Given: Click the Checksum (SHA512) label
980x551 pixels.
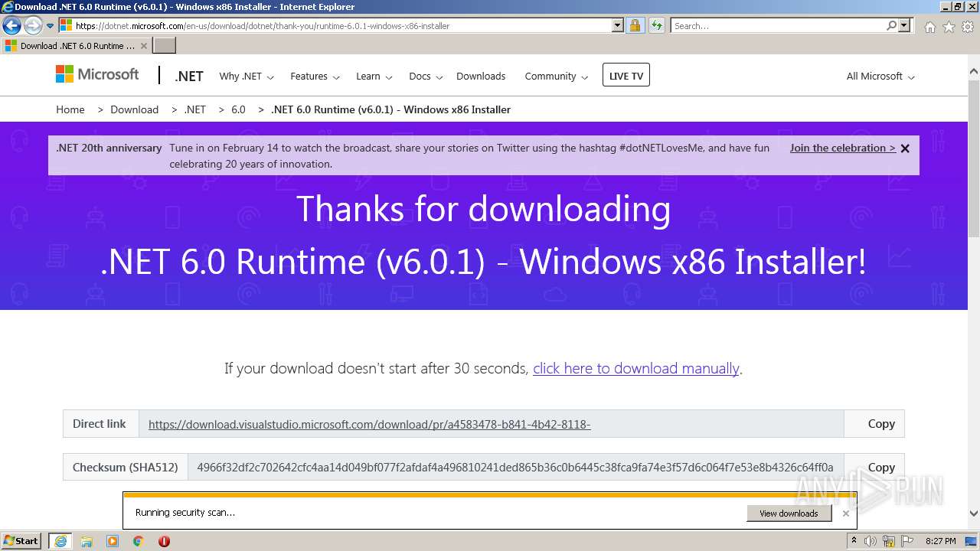Looking at the screenshot, I should coord(126,467).
